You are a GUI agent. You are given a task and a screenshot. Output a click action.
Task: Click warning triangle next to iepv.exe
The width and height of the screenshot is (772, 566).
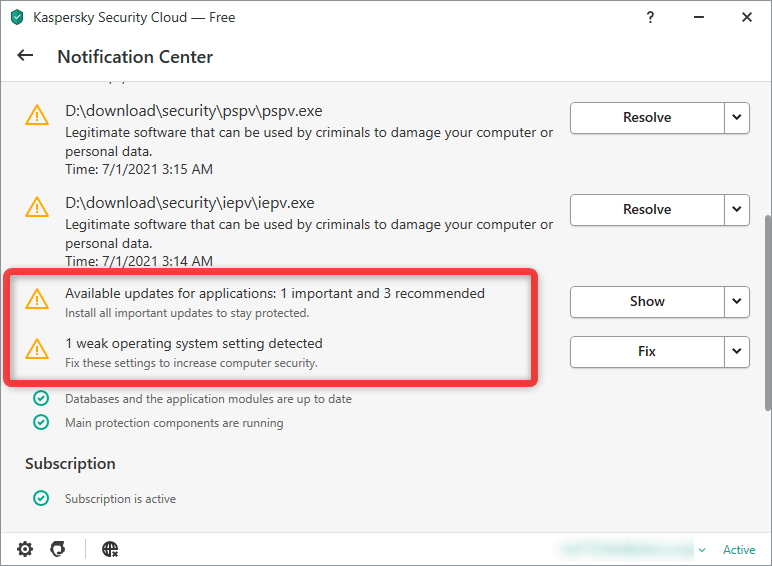pos(37,207)
